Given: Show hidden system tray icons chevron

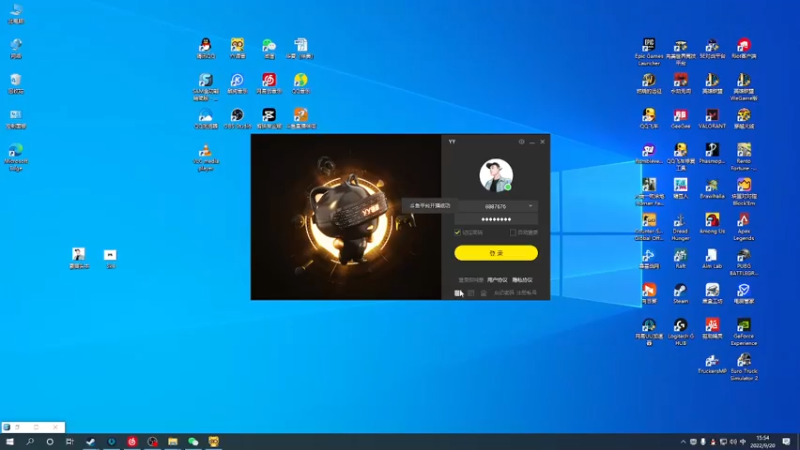Looking at the screenshot, I should (683, 442).
